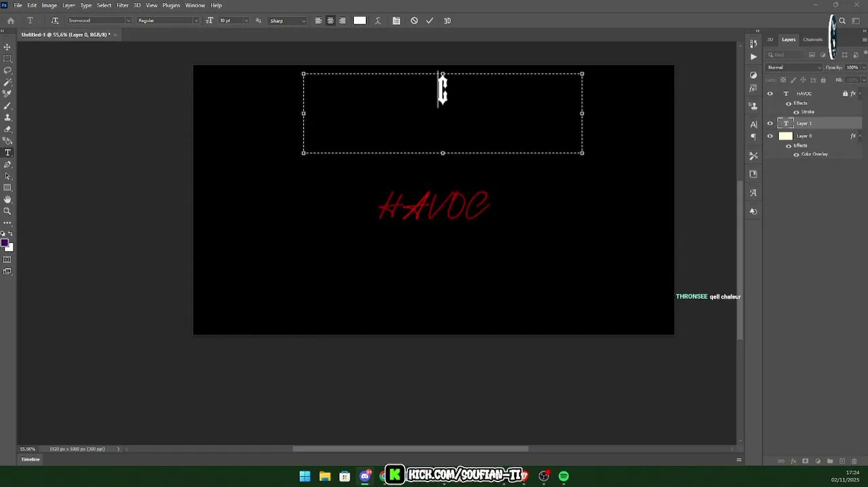The width and height of the screenshot is (868, 487).
Task: Toggle Character and Paragraph panels
Action: tap(396, 21)
